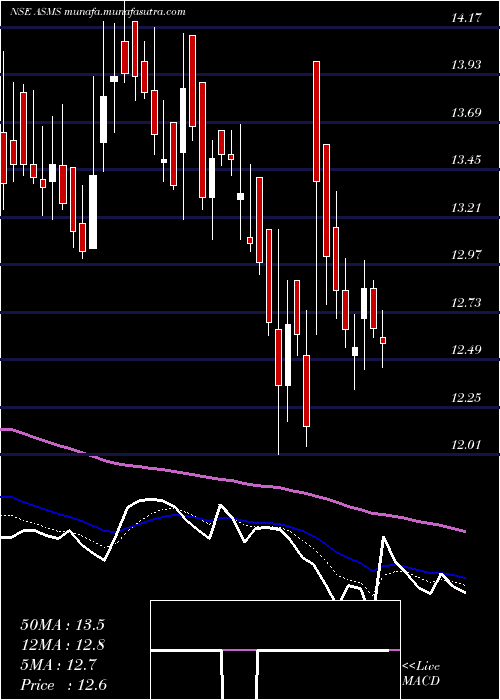Viewport: 500px width, 700px height.
Task: Click the 12.97 price axis label
Action: pyautogui.click(x=467, y=255)
